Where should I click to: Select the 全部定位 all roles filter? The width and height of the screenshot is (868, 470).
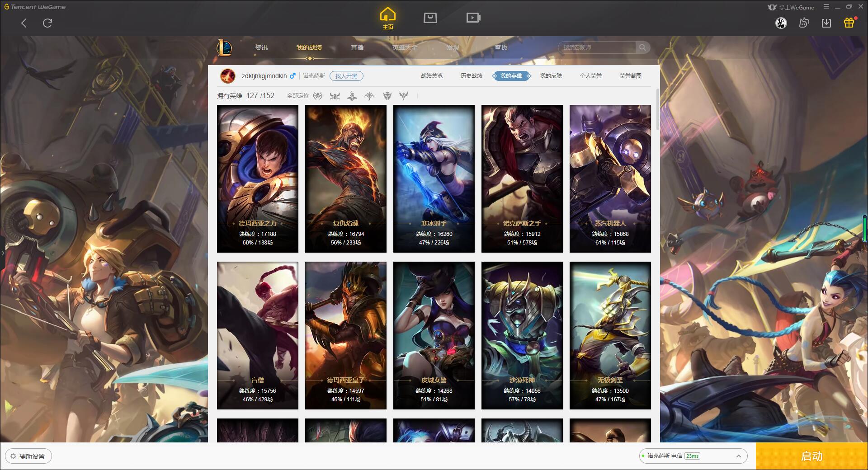pos(297,96)
